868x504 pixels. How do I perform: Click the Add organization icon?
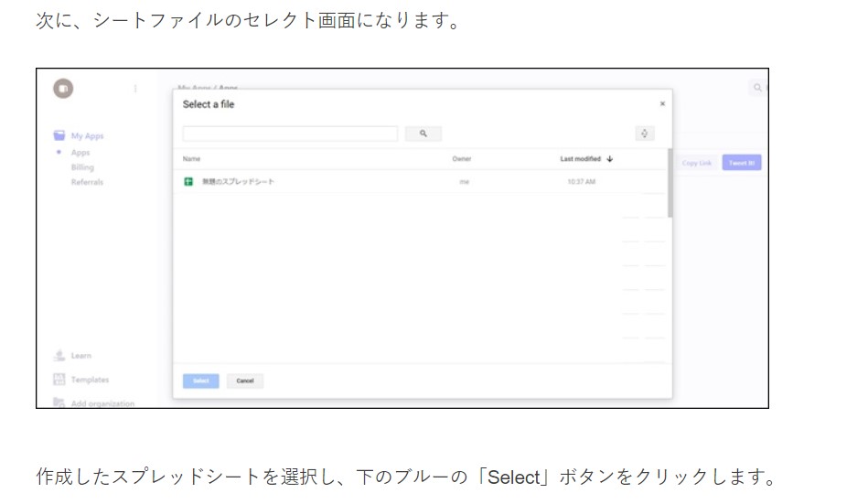tap(59, 403)
